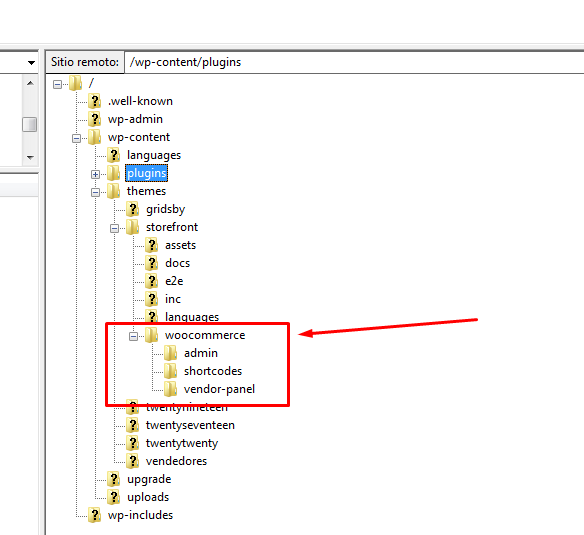Collapse the storefront folder node
This screenshot has width=584, height=535.
point(114,228)
